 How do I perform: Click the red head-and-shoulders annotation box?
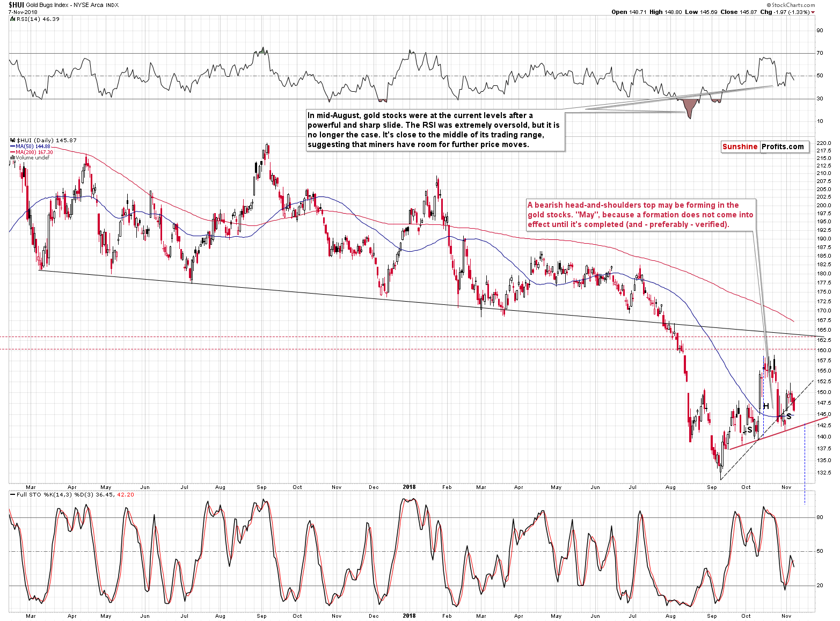641,215
